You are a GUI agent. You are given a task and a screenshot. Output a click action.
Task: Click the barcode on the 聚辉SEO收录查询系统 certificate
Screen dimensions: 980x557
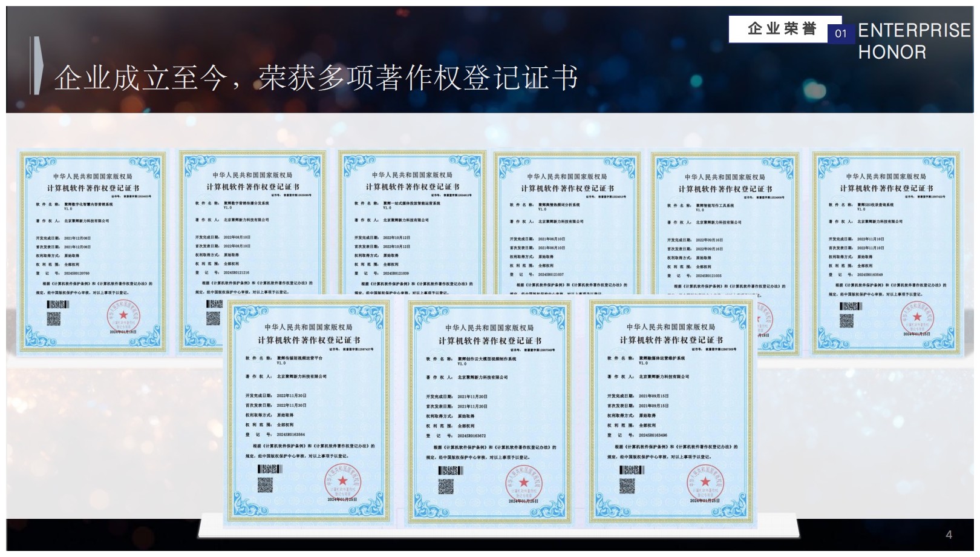[851, 306]
